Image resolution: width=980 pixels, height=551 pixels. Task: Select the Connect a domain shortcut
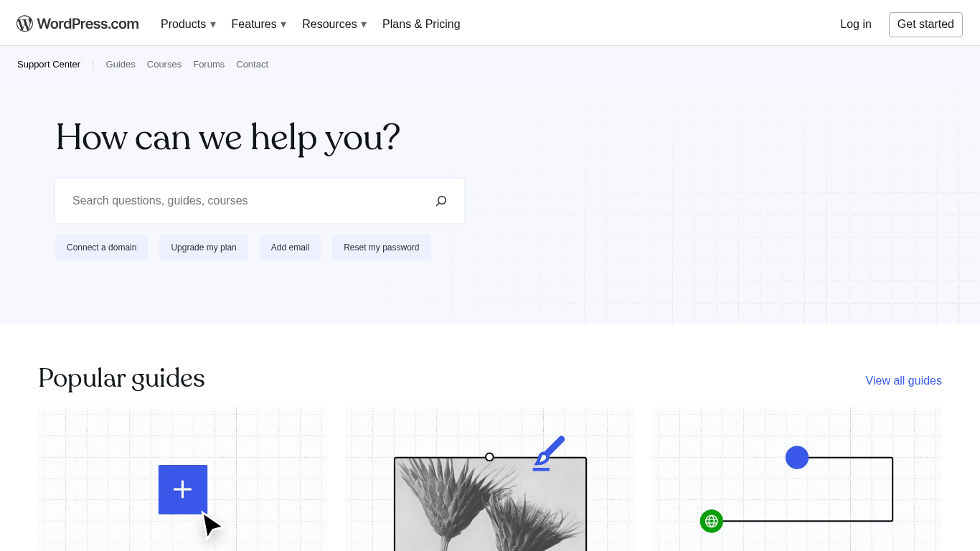click(101, 248)
